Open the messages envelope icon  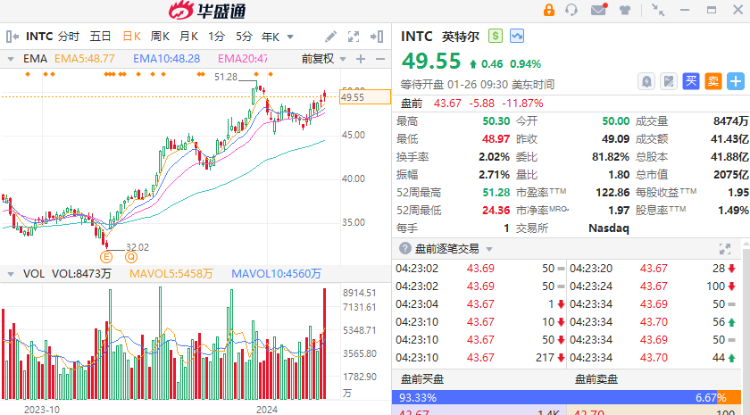click(598, 10)
